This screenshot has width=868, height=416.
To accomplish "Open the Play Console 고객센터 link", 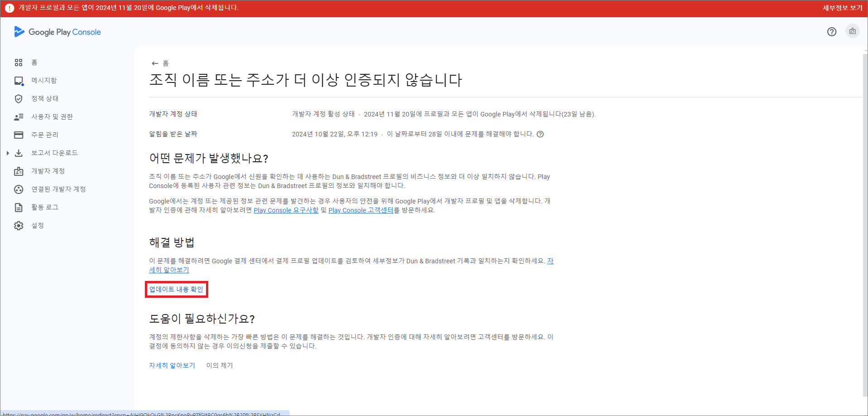I will [x=361, y=210].
